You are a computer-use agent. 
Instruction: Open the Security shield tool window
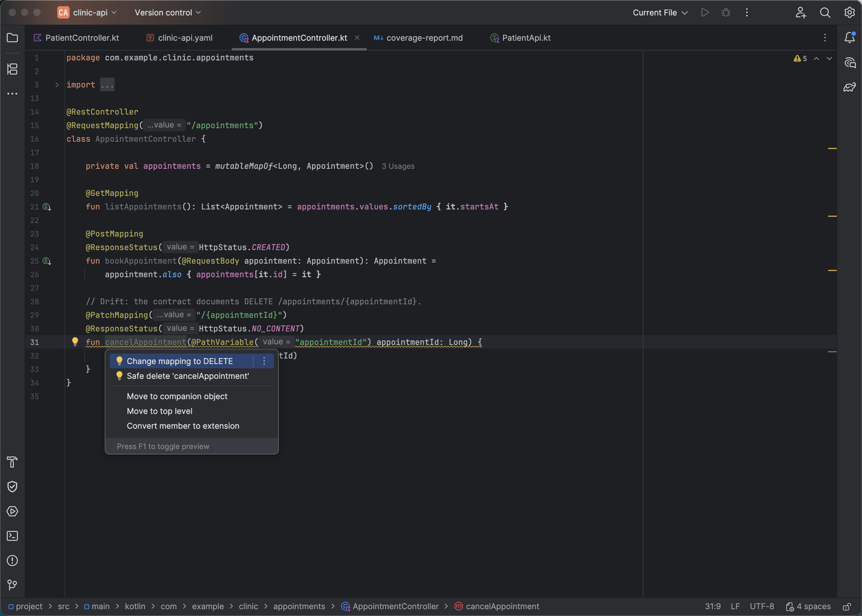pos(12,487)
